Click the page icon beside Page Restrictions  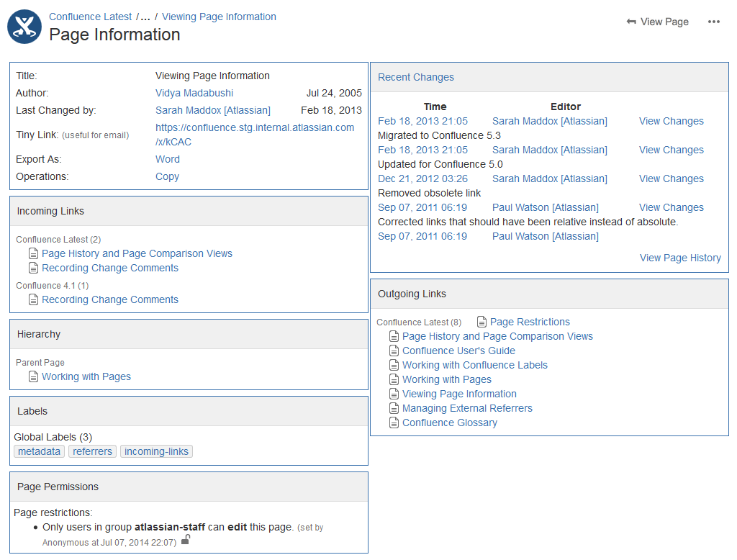tap(481, 322)
